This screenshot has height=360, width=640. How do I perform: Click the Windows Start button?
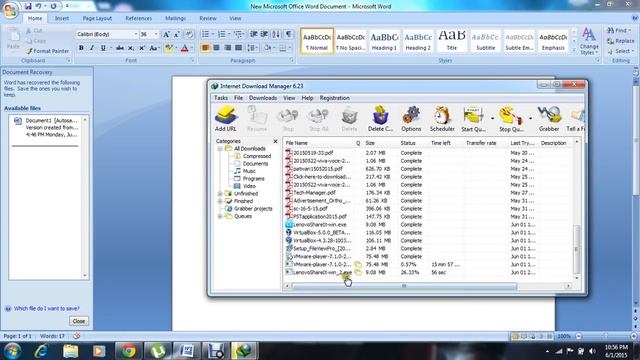coord(12,351)
